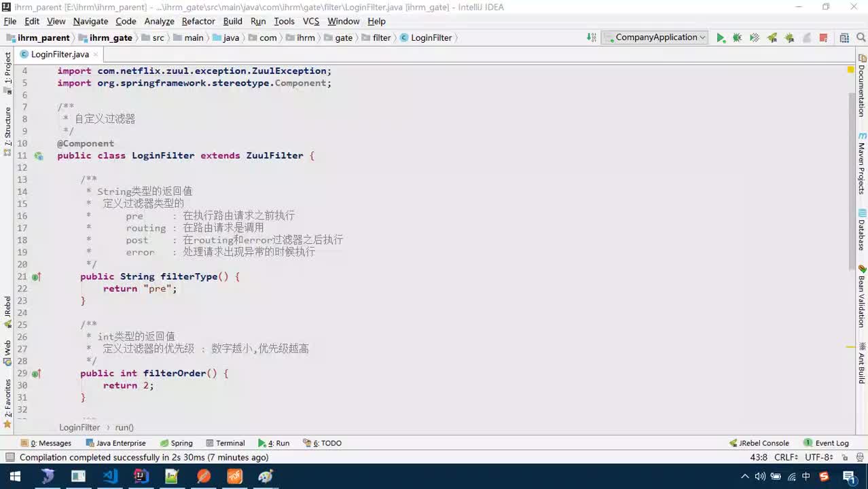Open the Analyze menu
This screenshot has height=489, width=868.
pos(160,21)
